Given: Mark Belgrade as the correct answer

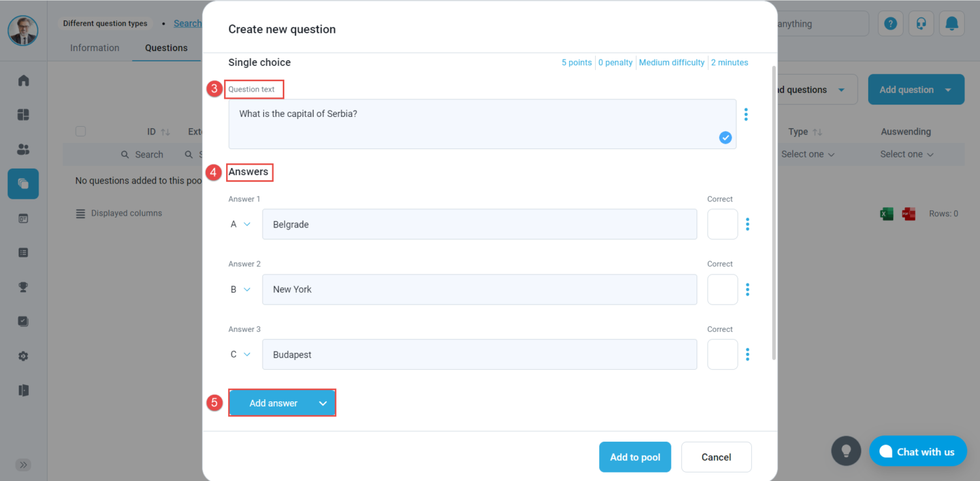Looking at the screenshot, I should click(x=723, y=224).
